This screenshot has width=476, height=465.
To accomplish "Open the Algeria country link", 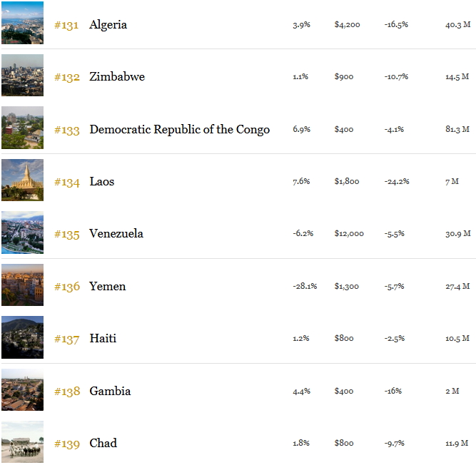I will click(108, 25).
